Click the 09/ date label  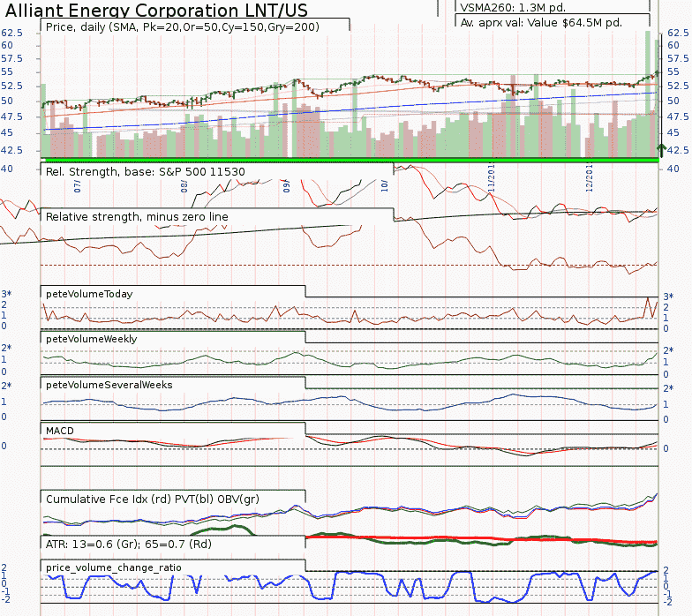tap(286, 185)
